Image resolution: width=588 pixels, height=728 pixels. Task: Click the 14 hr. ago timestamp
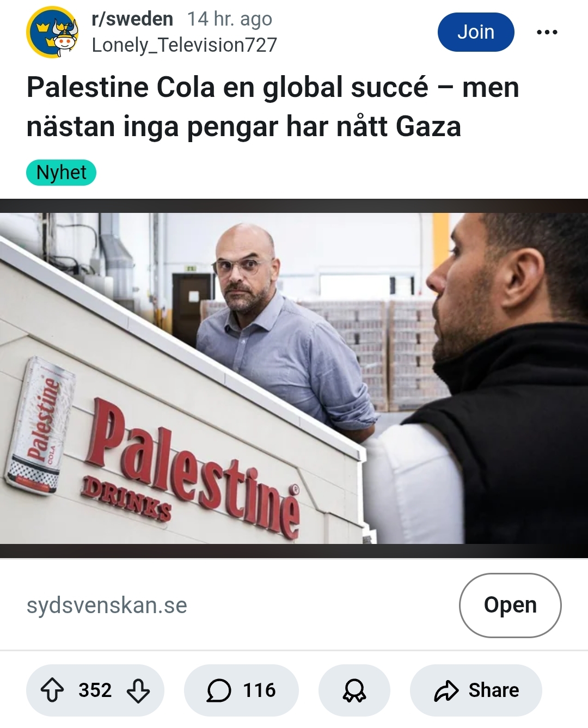229,19
